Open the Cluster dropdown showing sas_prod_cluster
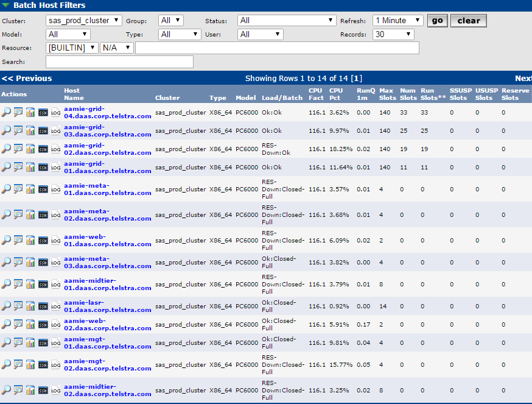The image size is (532, 404). tap(84, 20)
